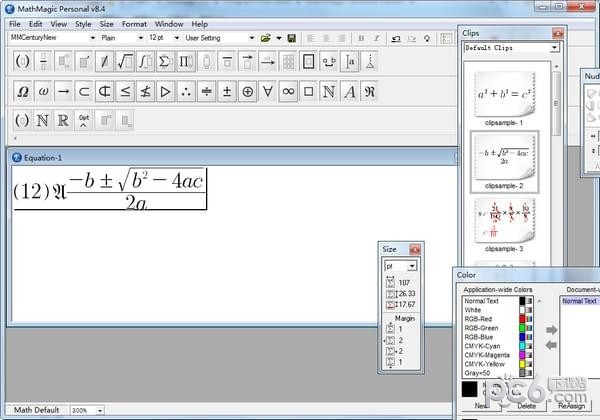
Task: Open the subset symbols palette
Action: (84, 91)
